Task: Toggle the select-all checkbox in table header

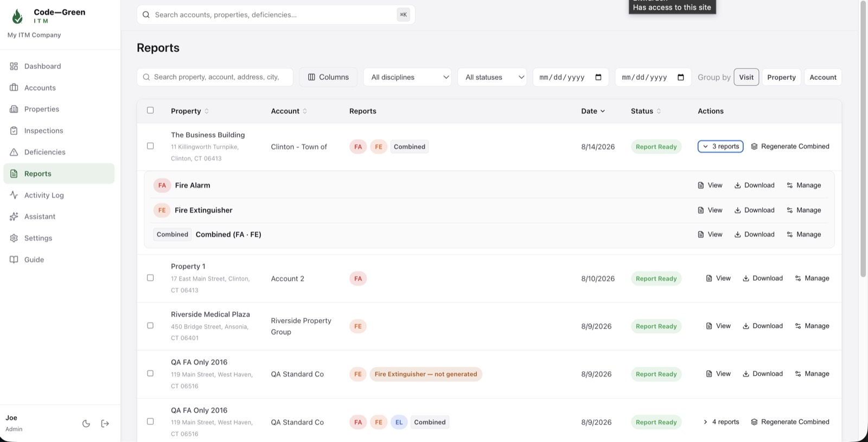Action: click(150, 110)
